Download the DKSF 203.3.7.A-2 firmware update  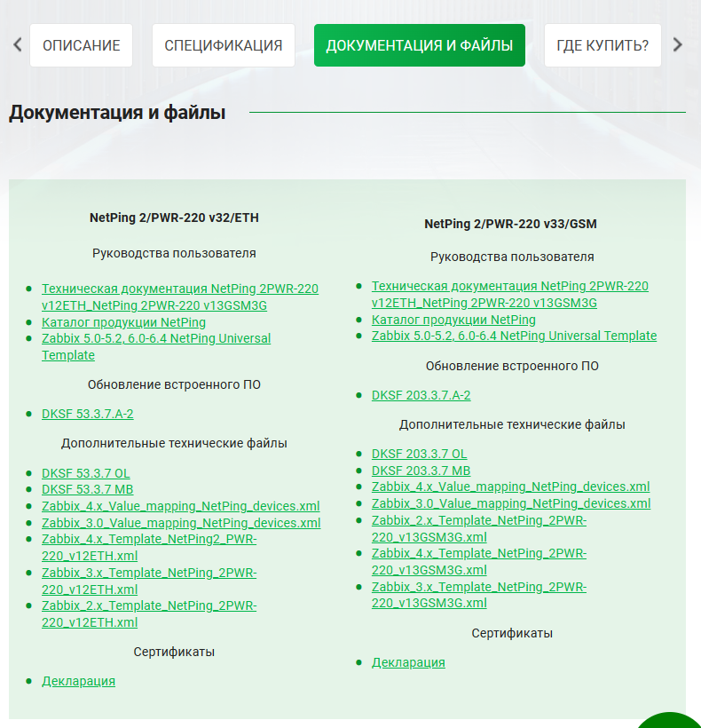(x=421, y=395)
